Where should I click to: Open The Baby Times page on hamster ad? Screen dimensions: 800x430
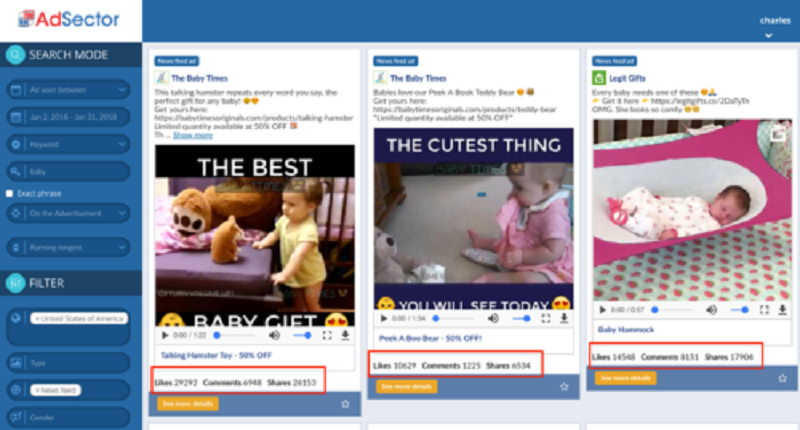click(x=199, y=78)
